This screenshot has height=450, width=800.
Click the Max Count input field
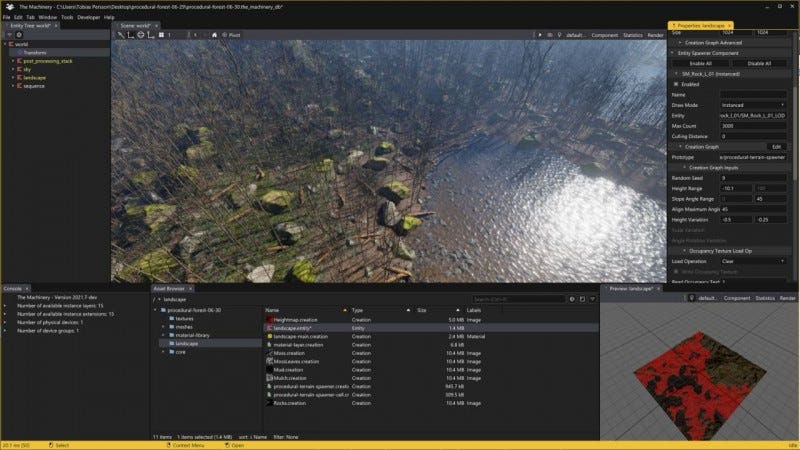pyautogui.click(x=753, y=126)
